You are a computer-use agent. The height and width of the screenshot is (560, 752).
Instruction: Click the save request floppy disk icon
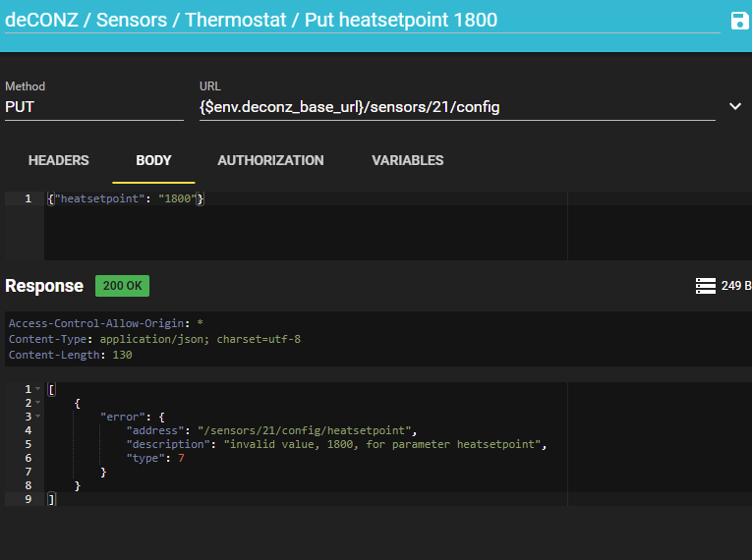[739, 21]
